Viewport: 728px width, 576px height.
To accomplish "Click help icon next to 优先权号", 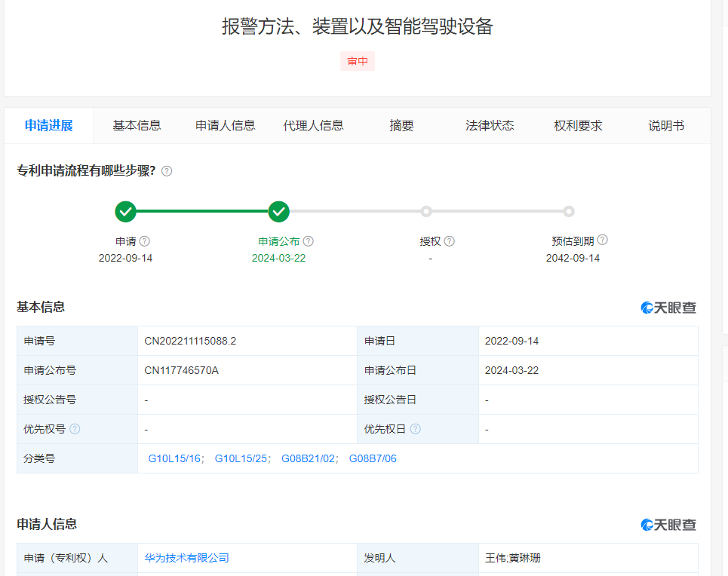I will [x=75, y=429].
